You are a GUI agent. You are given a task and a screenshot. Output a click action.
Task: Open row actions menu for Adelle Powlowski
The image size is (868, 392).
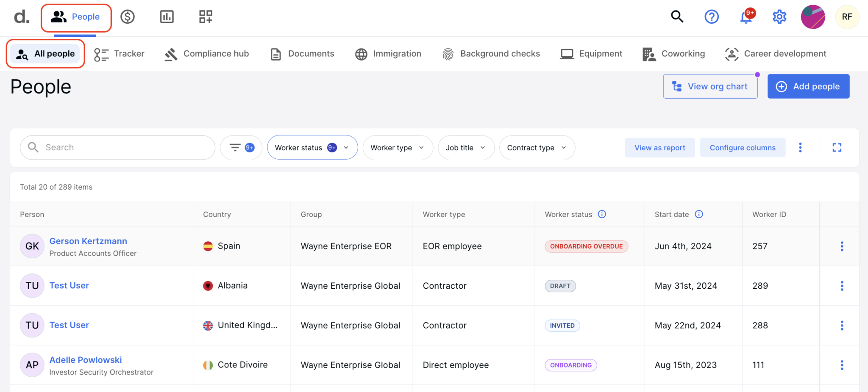pyautogui.click(x=842, y=365)
